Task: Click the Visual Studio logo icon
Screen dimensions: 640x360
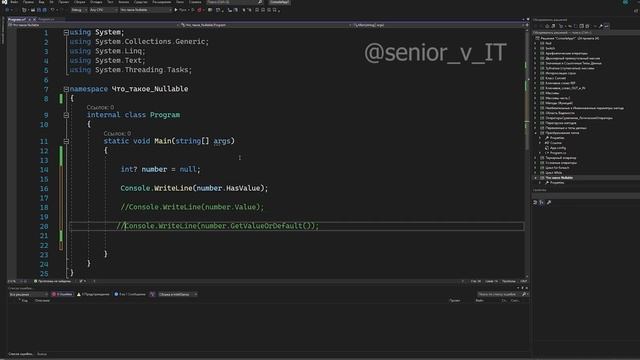Action: tap(4, 2)
